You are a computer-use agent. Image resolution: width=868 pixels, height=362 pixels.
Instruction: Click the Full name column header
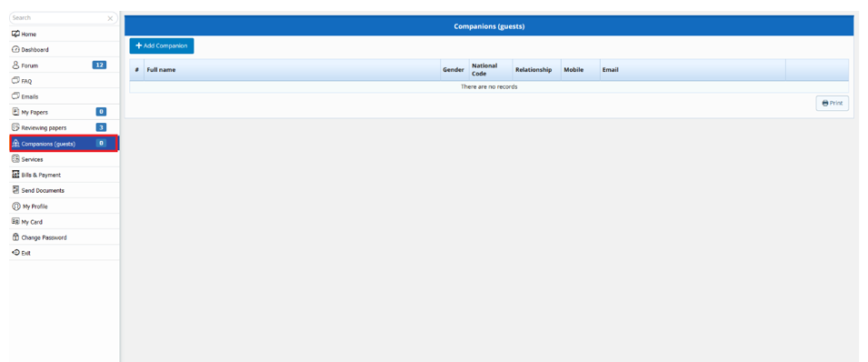click(x=162, y=70)
